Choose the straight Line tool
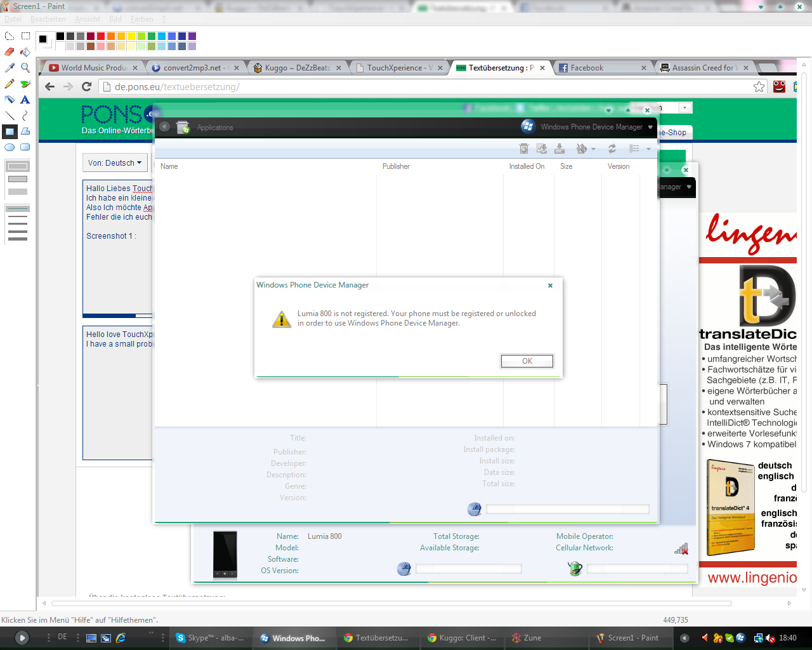The image size is (812, 650). point(10,116)
